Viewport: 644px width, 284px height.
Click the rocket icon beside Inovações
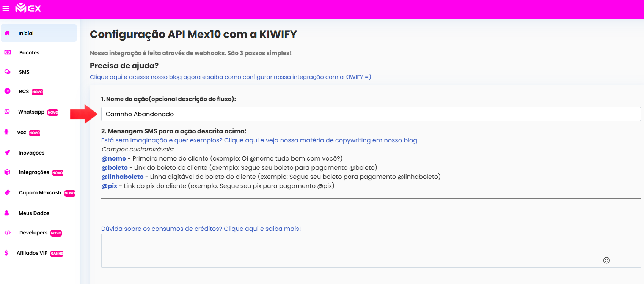click(x=7, y=153)
